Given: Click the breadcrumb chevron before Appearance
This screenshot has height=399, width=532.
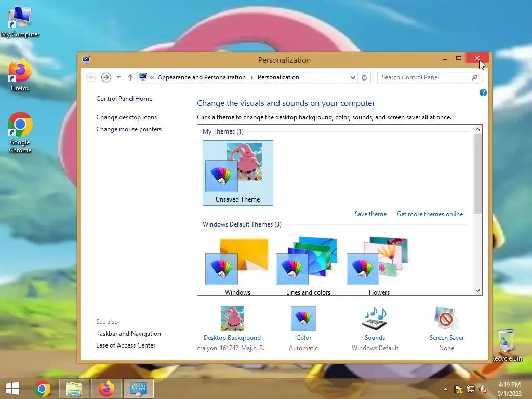Looking at the screenshot, I should [x=152, y=78].
